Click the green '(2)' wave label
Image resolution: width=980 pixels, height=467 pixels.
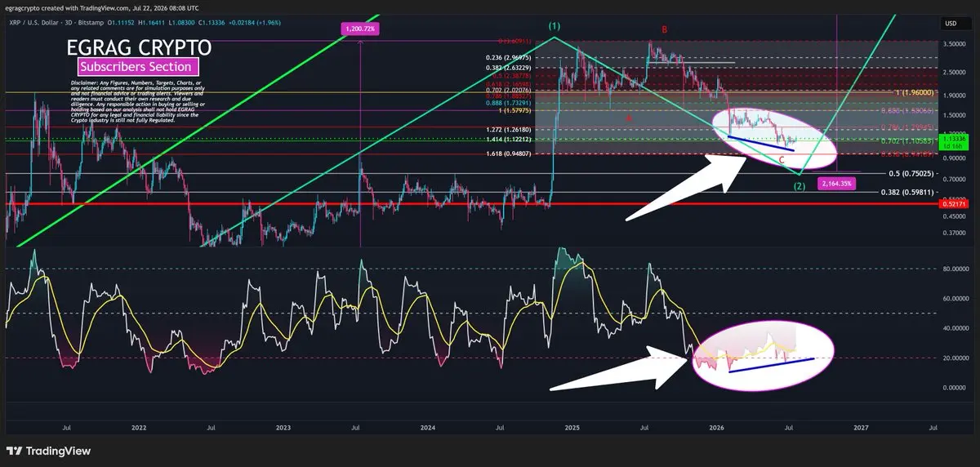pos(800,186)
